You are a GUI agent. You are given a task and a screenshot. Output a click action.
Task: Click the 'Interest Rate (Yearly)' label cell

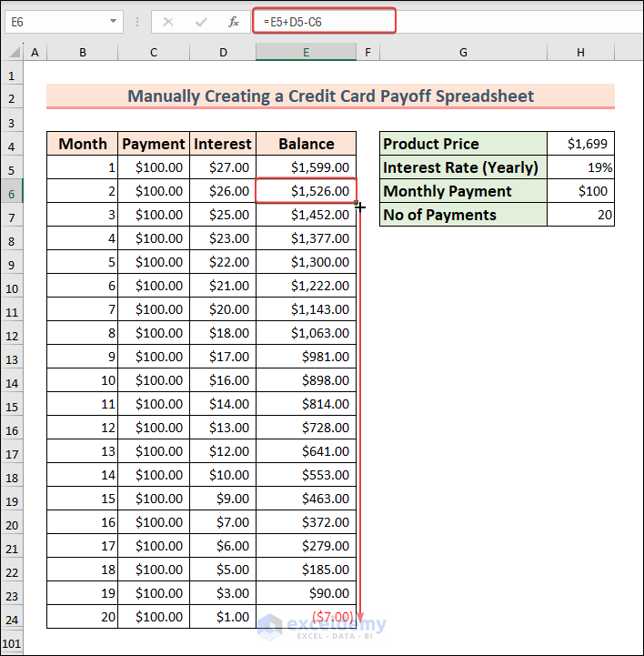coord(463,167)
